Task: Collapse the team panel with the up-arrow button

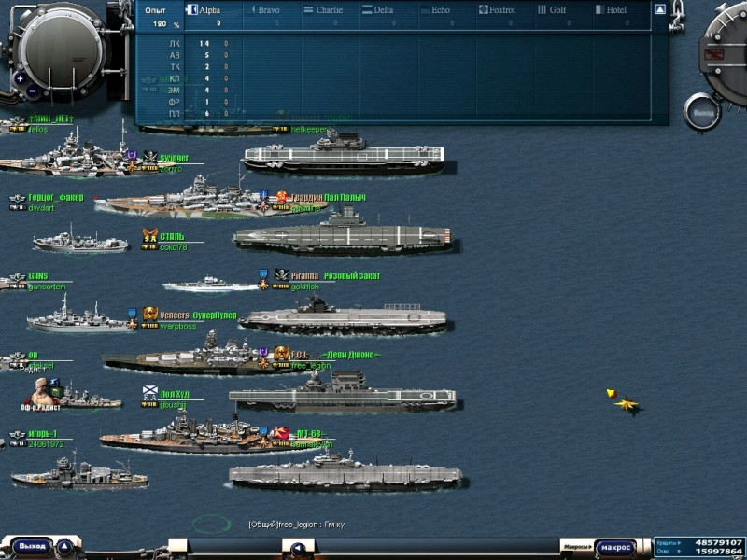Action: (x=660, y=9)
